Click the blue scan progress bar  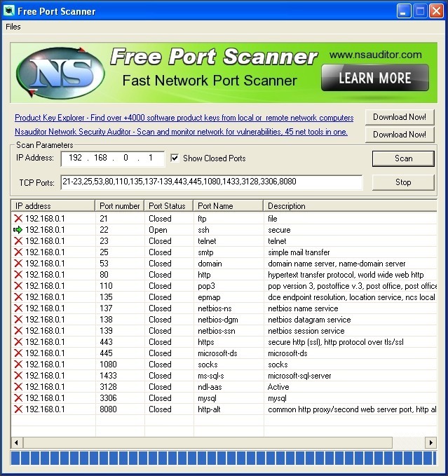point(224,458)
